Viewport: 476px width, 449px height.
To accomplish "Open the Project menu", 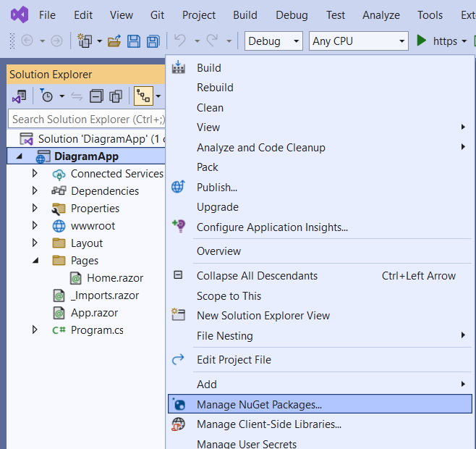I will (199, 15).
